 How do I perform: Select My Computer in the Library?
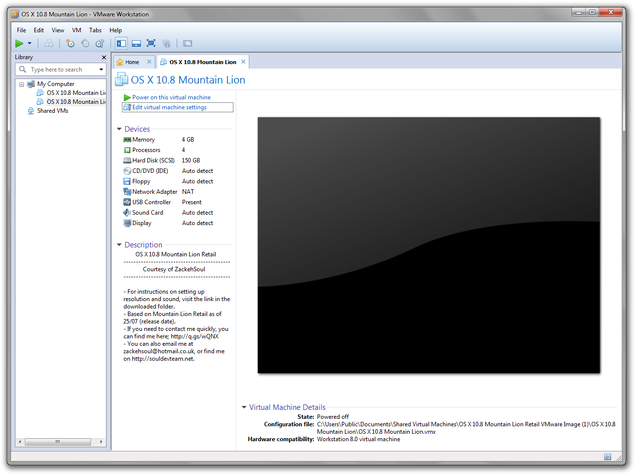pos(55,84)
